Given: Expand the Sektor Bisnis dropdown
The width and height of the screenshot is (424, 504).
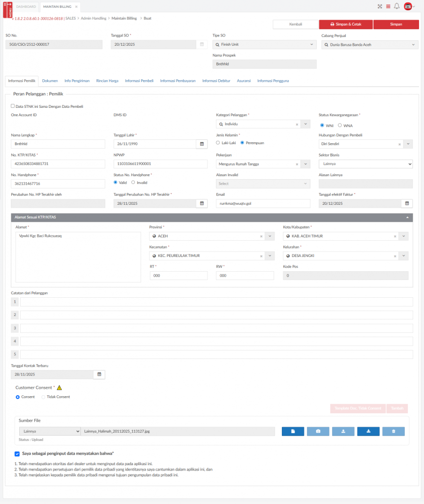Looking at the screenshot, I should pyautogui.click(x=365, y=164).
